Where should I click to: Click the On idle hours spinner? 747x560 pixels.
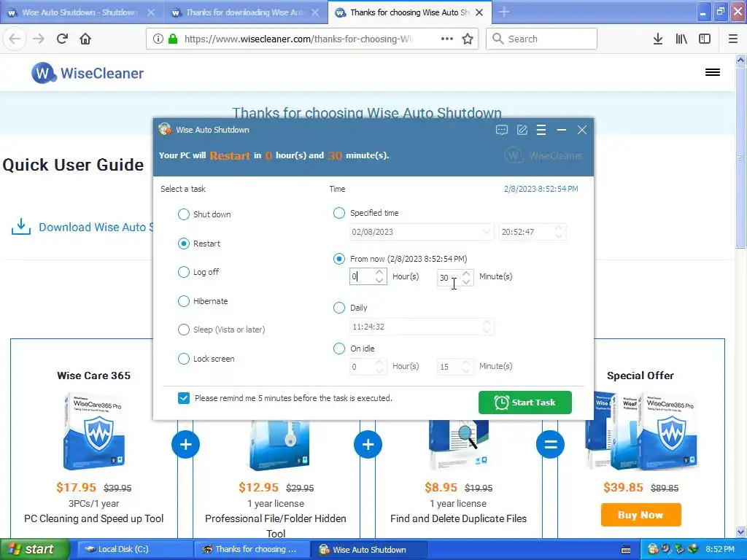pos(379,367)
